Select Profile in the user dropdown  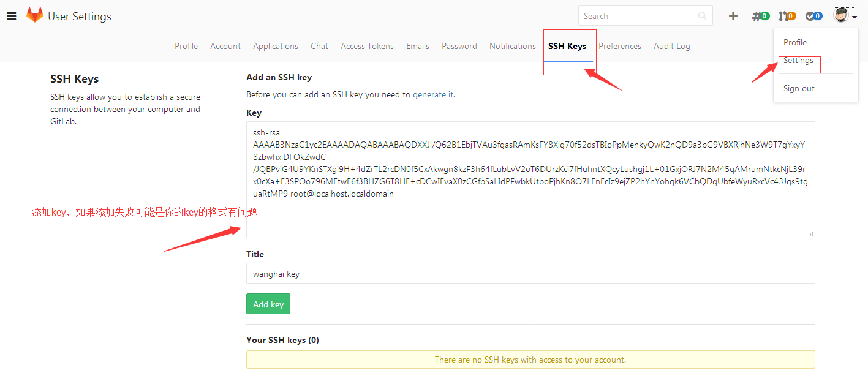795,42
